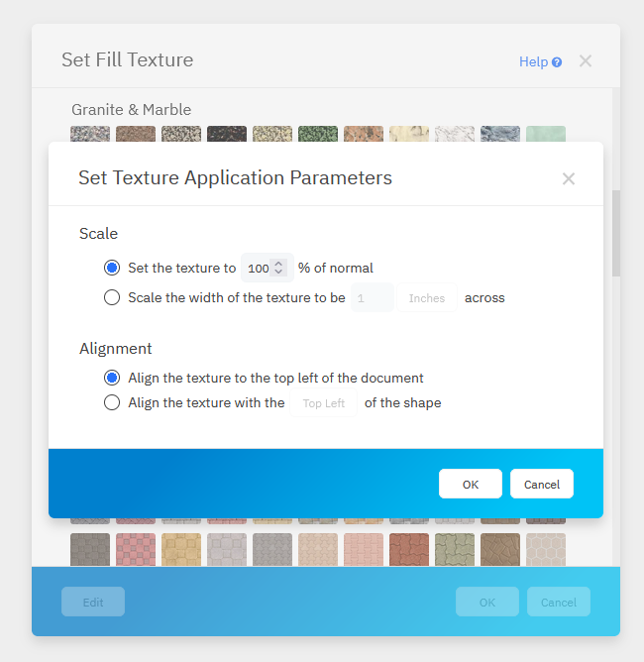Viewport: 644px width, 662px height.
Task: Cancel the texture parameters dialog
Action: pos(541,484)
